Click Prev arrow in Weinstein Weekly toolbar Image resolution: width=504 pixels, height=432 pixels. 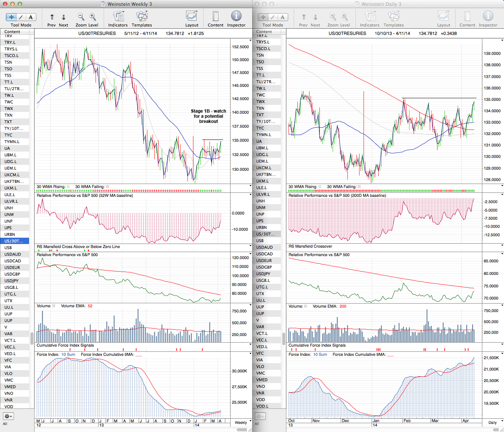(52, 17)
